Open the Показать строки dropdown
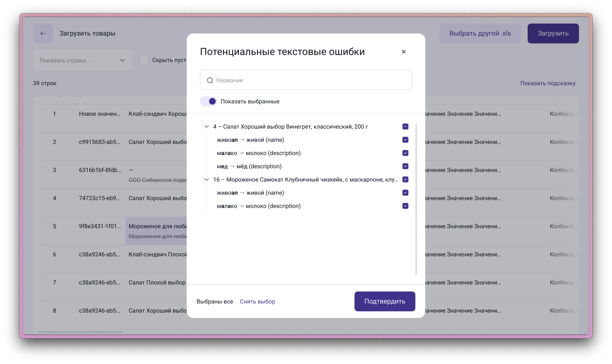 tap(83, 60)
